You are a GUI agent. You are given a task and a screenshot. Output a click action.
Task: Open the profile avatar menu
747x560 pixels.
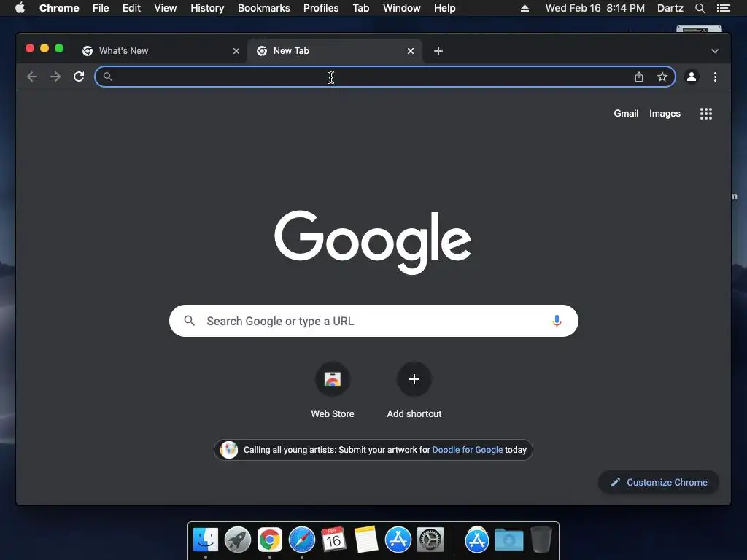692,77
